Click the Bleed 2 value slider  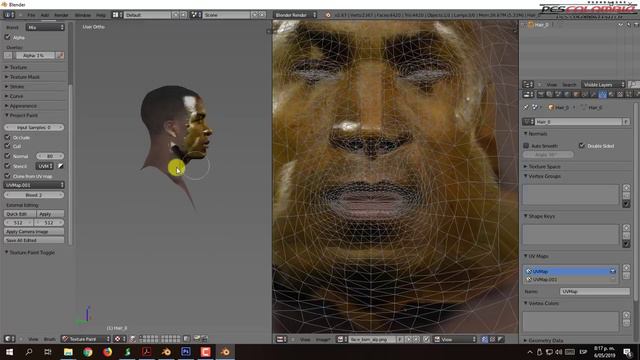click(34, 195)
